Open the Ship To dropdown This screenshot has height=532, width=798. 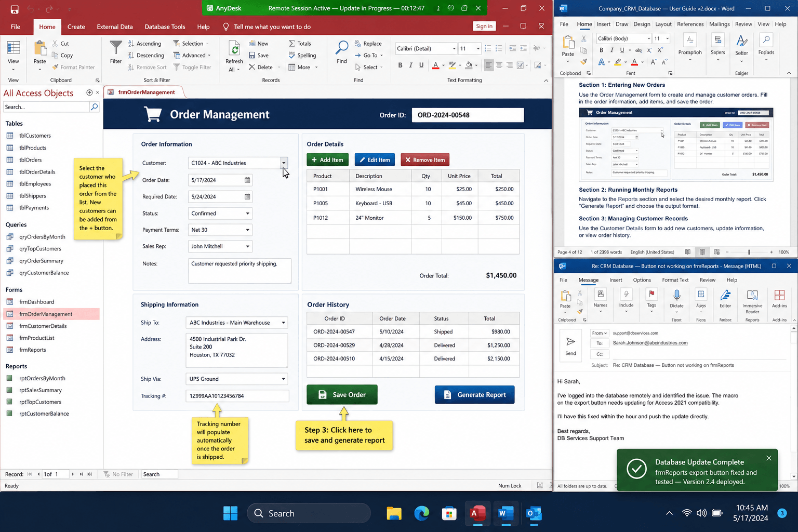point(284,323)
